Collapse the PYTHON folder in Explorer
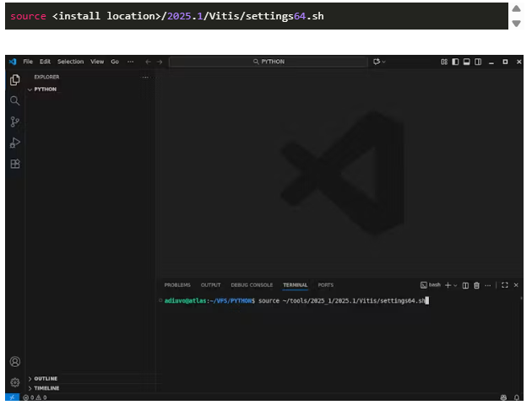532x405 pixels. pos(44,89)
